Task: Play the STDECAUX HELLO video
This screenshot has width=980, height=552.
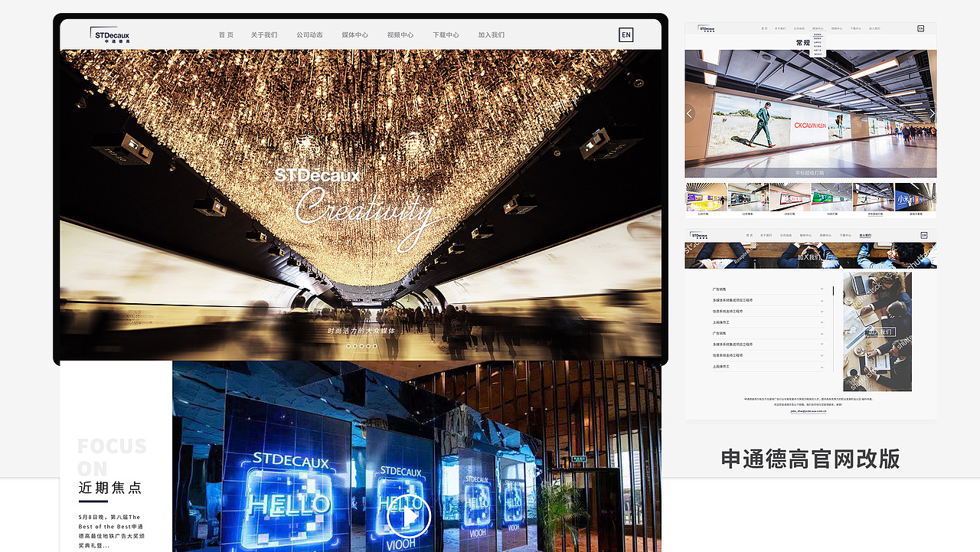Action: coord(409,518)
